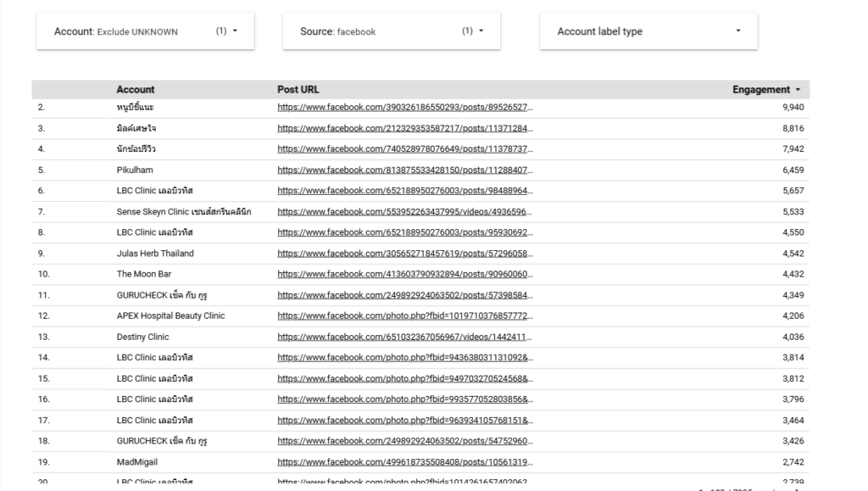Open Sense Skeyn Clinic video link
Screen dimensions: 868x491
[x=404, y=212]
